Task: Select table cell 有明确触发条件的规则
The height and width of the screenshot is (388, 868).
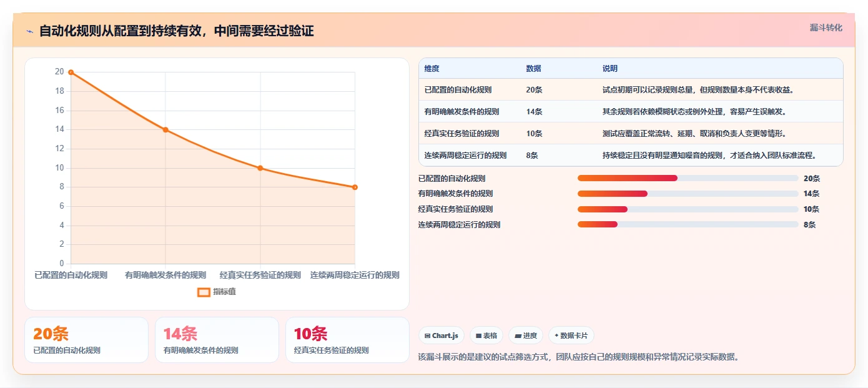Action: coord(461,112)
